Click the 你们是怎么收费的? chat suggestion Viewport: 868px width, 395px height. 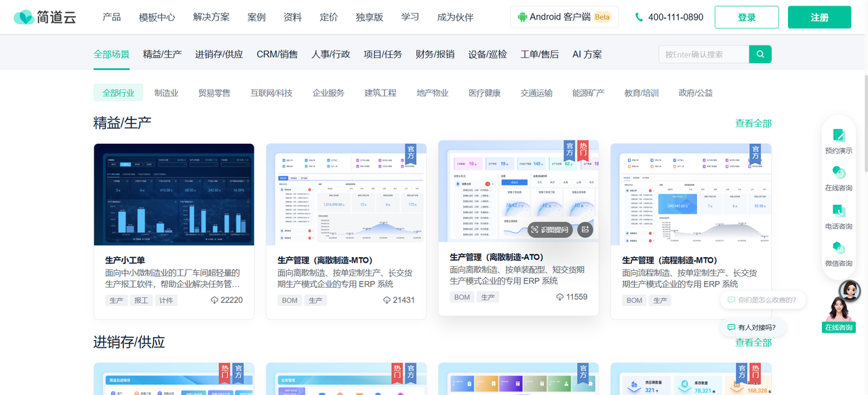(x=764, y=299)
